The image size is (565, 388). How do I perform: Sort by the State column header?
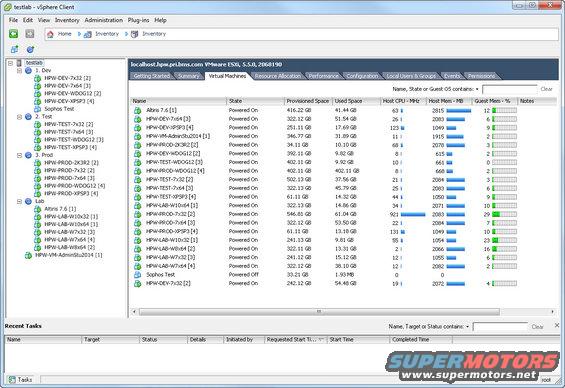point(255,101)
